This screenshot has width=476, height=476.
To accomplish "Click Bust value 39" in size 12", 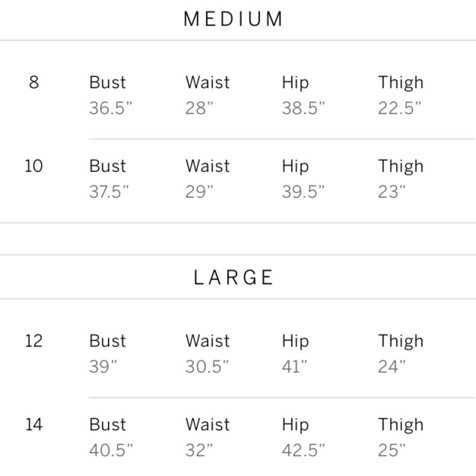I will (103, 367).
